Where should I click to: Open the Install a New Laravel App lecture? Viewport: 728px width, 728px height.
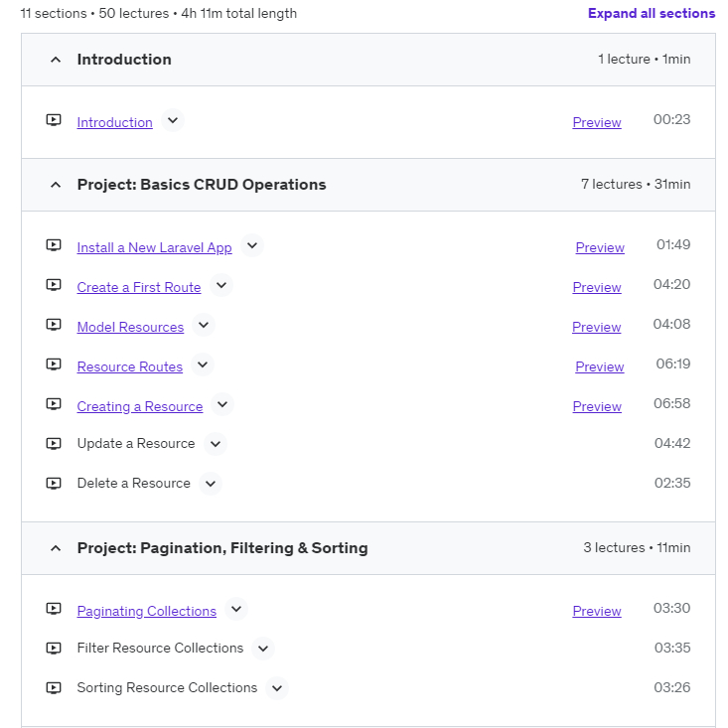point(154,247)
